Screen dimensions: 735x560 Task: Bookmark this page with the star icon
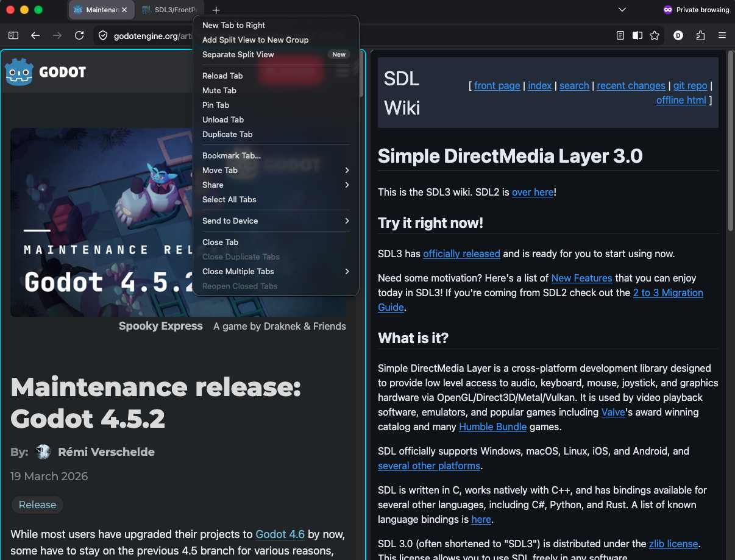(655, 36)
